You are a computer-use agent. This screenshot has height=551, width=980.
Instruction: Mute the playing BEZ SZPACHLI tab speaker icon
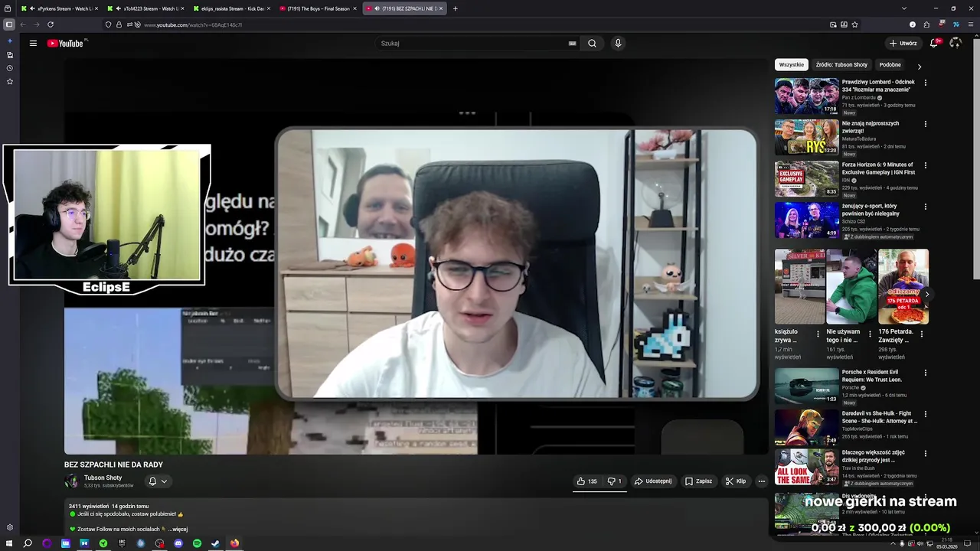pos(377,8)
